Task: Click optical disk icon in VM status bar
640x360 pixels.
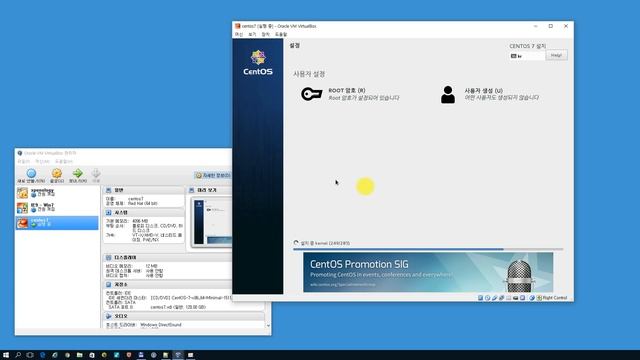Action: point(487,298)
